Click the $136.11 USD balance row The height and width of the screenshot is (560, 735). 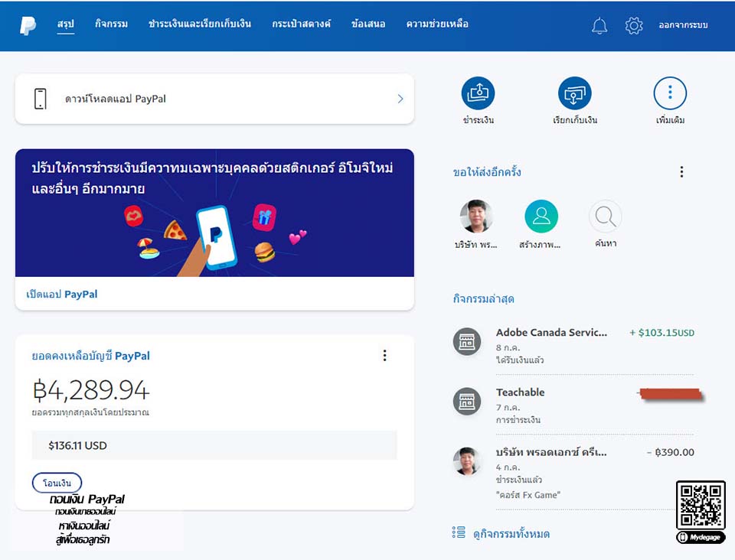click(214, 445)
